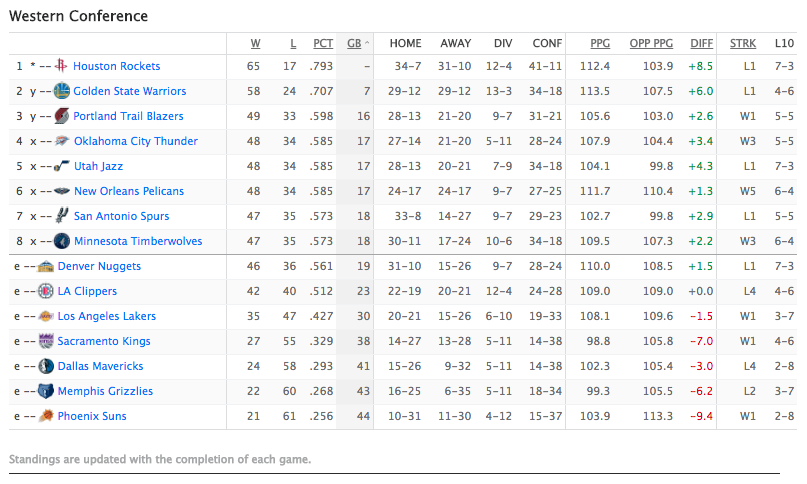Click the Portland Trail Blazers logo icon

point(62,116)
